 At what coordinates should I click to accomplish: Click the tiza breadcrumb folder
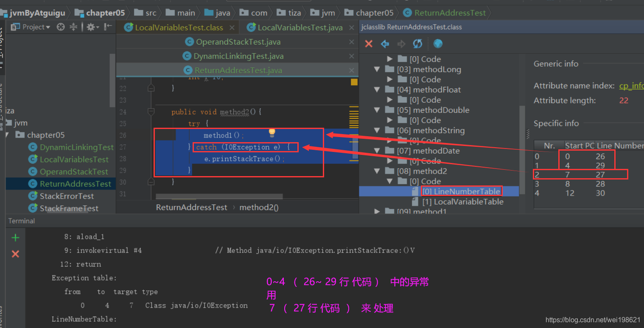(289, 13)
